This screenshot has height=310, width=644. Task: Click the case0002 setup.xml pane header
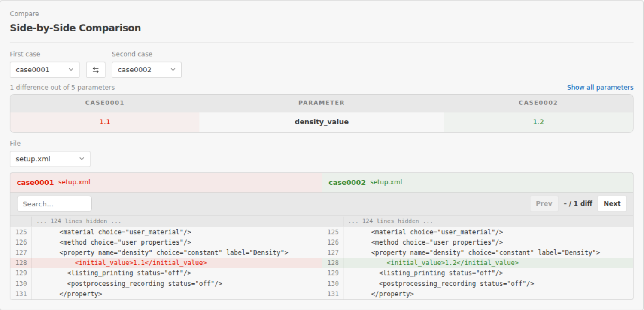tap(477, 182)
